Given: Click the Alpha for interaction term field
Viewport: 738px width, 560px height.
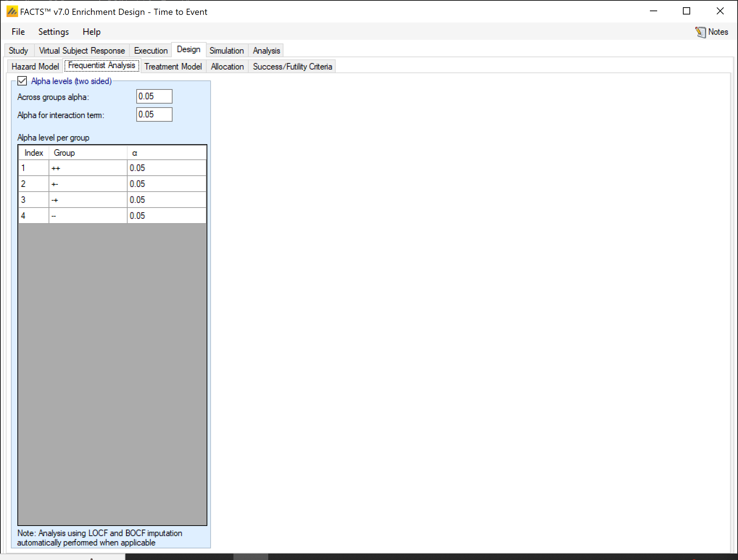Looking at the screenshot, I should coord(154,114).
